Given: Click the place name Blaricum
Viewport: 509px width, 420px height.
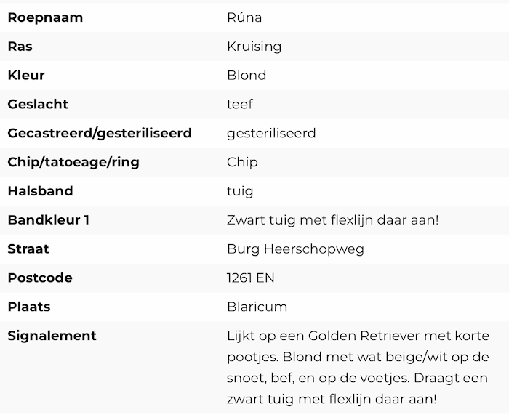Looking at the screenshot, I should pos(257,307).
